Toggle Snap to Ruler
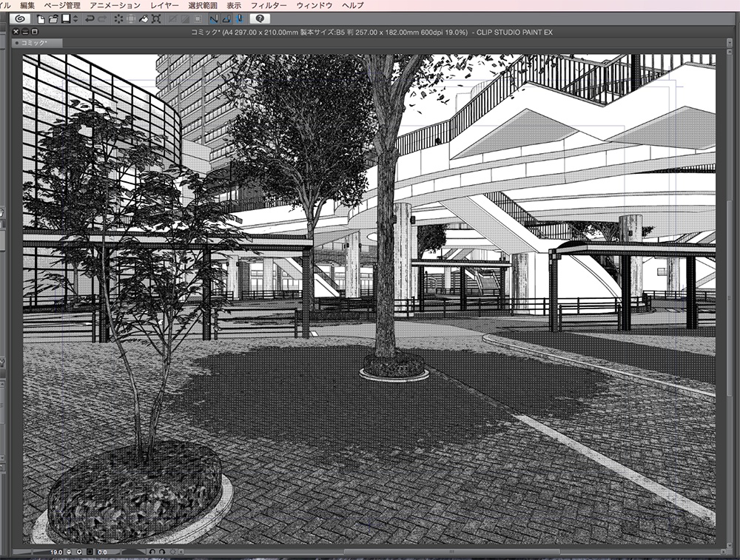 click(215, 19)
